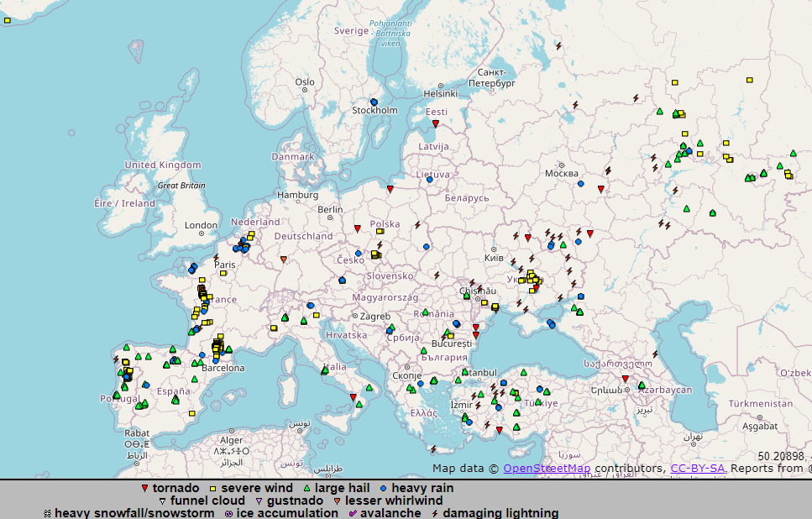
Task: Click the heavy rain marker in Česko
Action: click(x=358, y=254)
